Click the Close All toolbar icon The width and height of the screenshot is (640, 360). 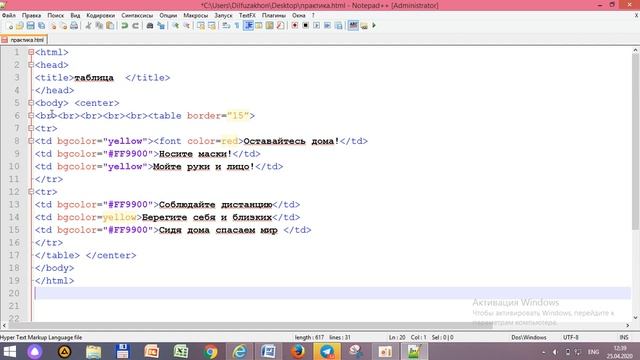click(64, 26)
